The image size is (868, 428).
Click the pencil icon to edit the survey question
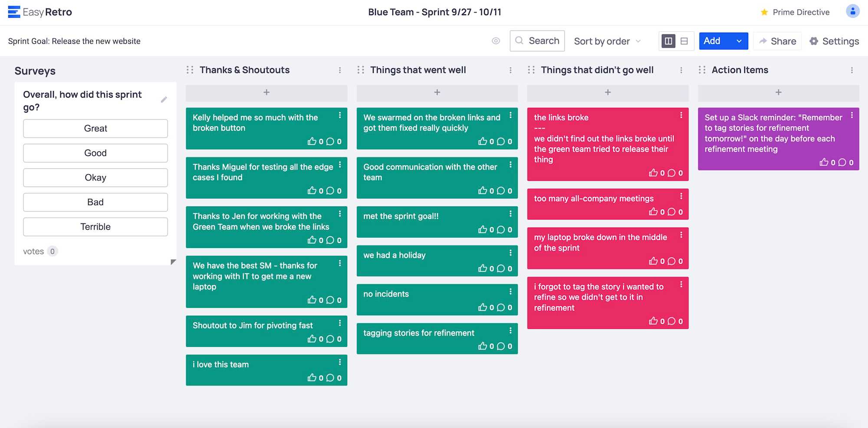[164, 99]
